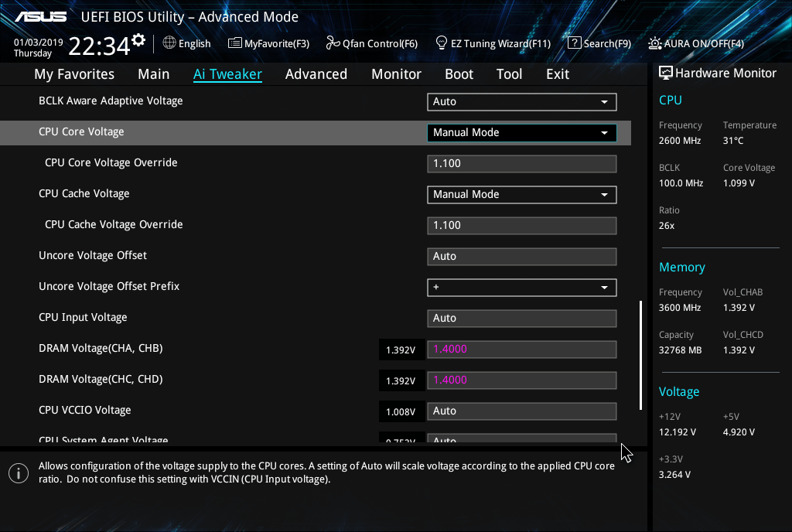
Task: Open the Advanced tab
Action: point(316,74)
